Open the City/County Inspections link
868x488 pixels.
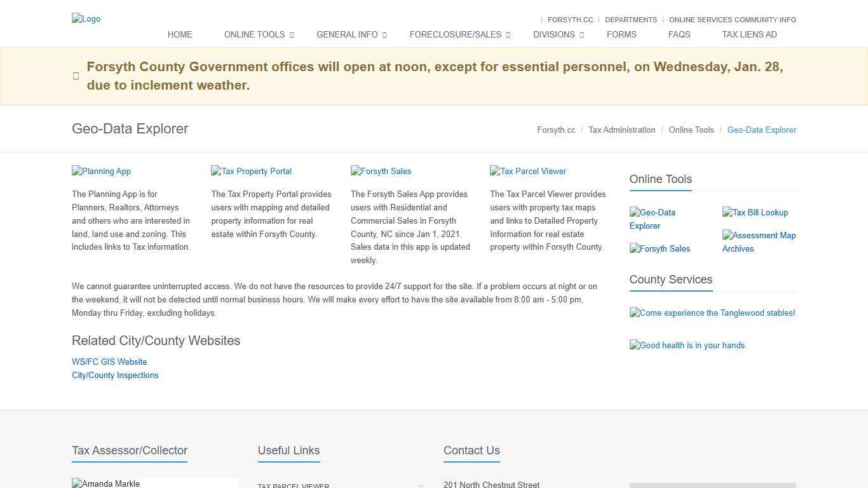click(x=115, y=375)
